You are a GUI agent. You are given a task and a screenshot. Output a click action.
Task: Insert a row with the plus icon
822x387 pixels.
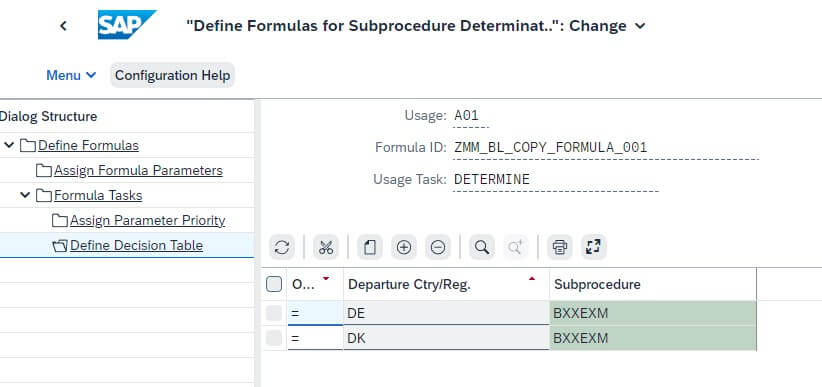pos(404,248)
